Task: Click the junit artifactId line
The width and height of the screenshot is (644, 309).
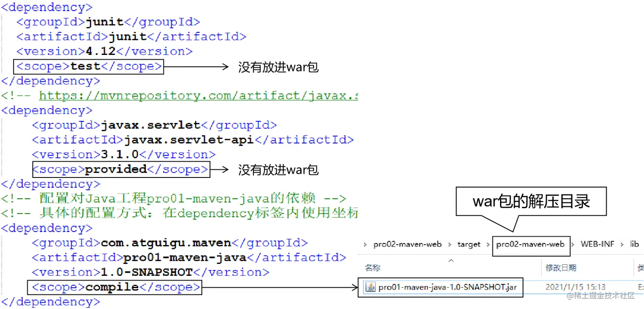Action: 131,37
